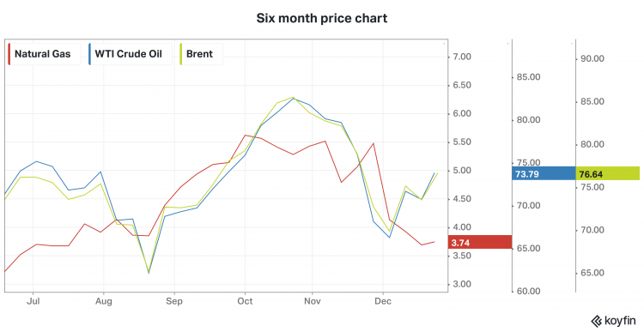Toggle the WTI Crude Oil legend entry
The height and width of the screenshot is (332, 644).
point(130,54)
